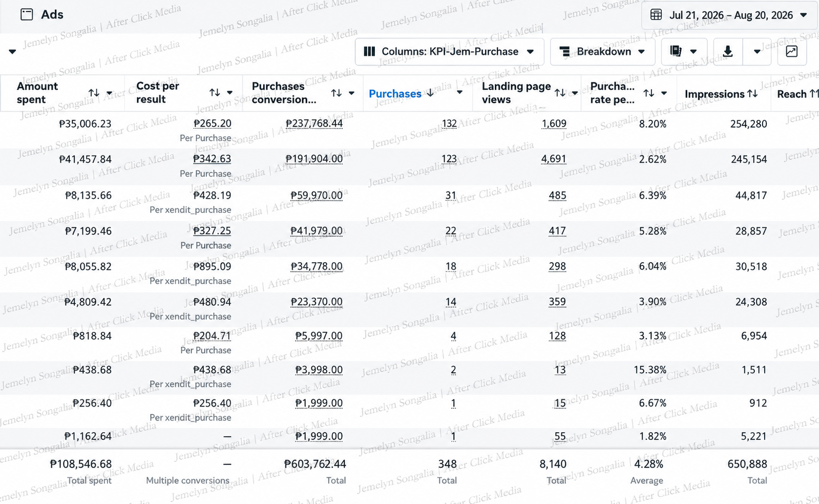The image size is (819, 504).
Task: Select amount spent ₱8,135.66
Action: point(88,195)
